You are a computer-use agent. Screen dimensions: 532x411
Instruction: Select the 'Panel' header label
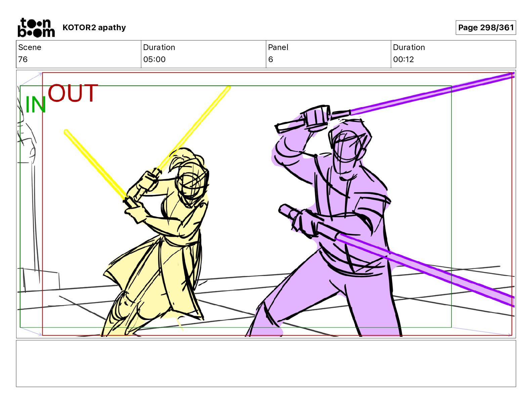click(x=278, y=47)
